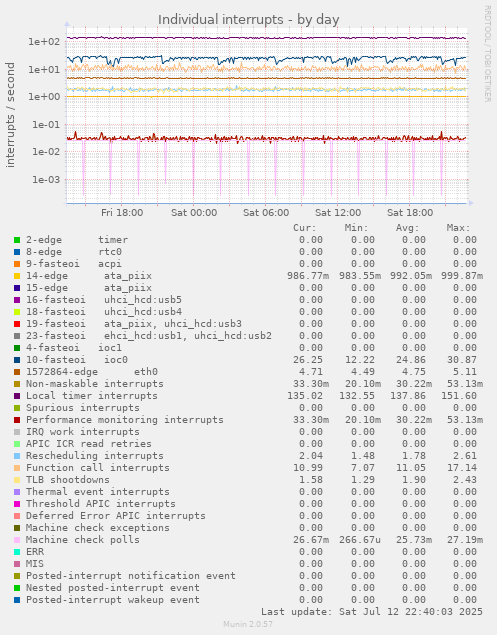
Task: Click the Sat 12:00 time axis label
Action: pos(338,213)
